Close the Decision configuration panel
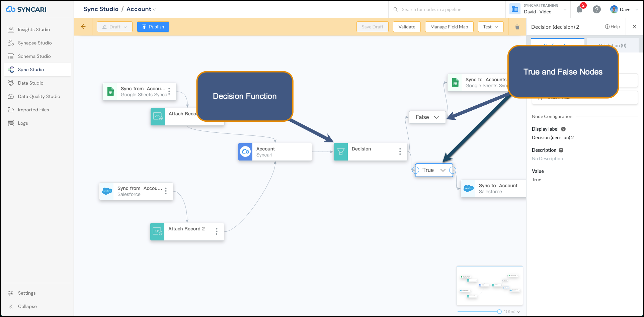 pos(634,27)
